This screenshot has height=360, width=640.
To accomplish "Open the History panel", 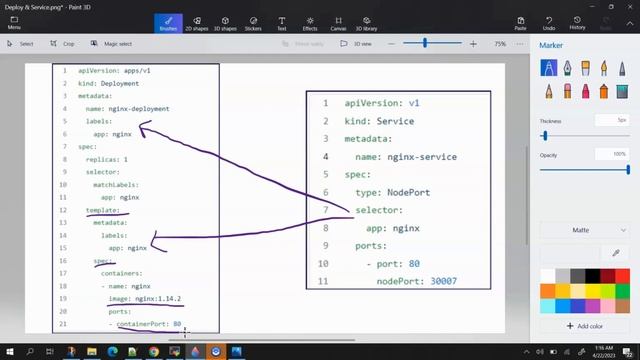I will click(577, 23).
